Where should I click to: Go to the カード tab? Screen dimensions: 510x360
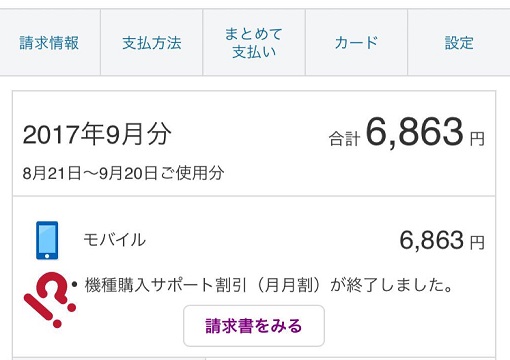click(356, 43)
